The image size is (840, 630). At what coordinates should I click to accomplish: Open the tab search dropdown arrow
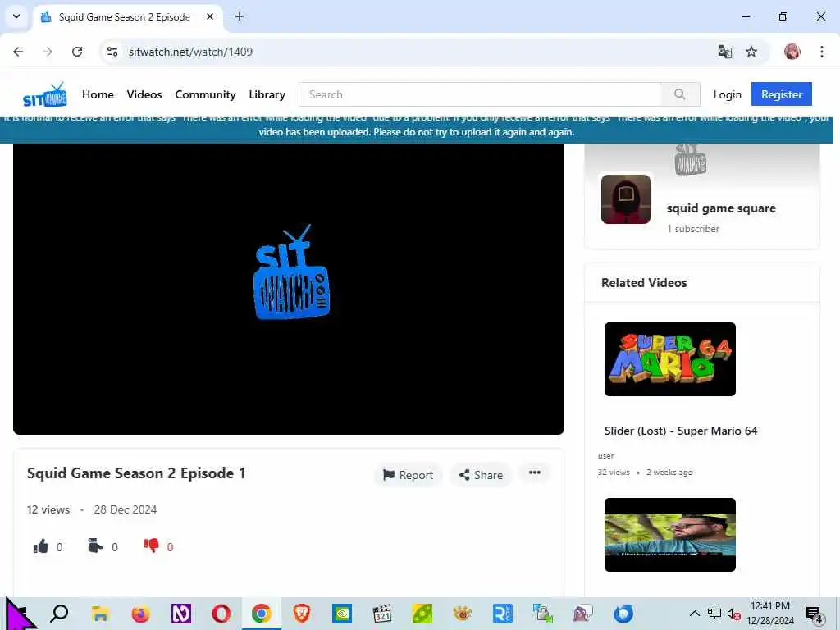[x=16, y=16]
